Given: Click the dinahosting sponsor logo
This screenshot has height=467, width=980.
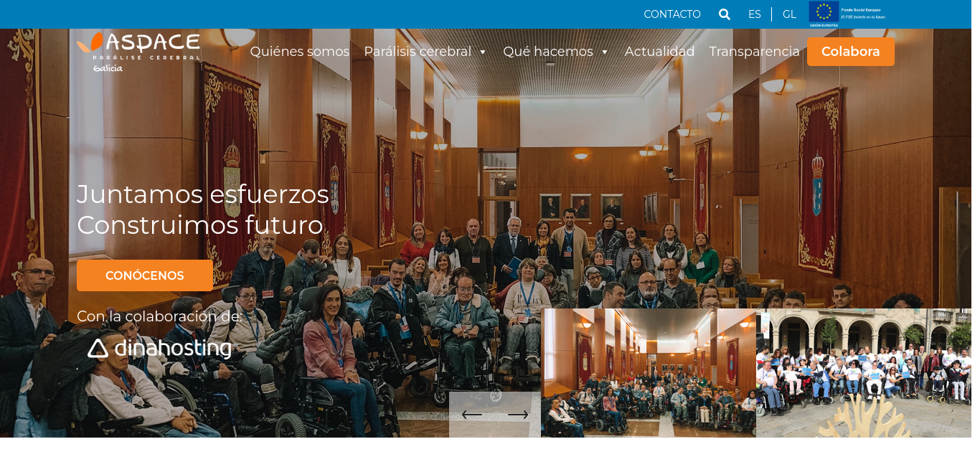Looking at the screenshot, I should (160, 349).
